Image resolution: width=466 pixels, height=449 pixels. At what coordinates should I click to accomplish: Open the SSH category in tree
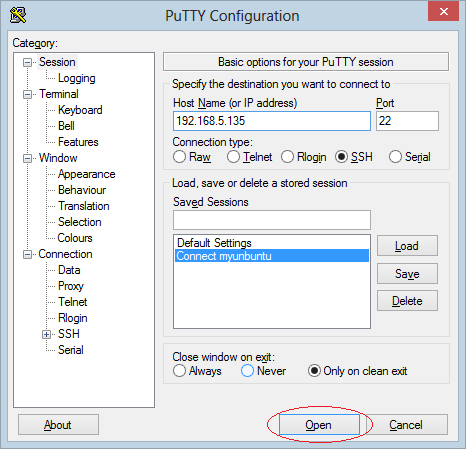(69, 334)
